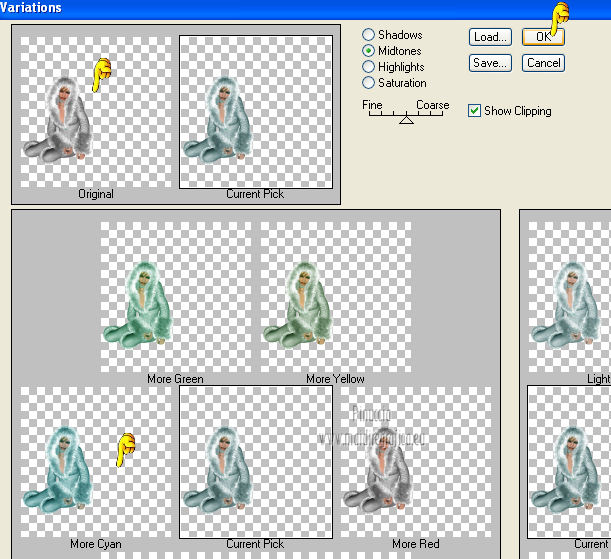
Task: Click the center Current Pick thumbnail in color grid
Action: (256, 462)
